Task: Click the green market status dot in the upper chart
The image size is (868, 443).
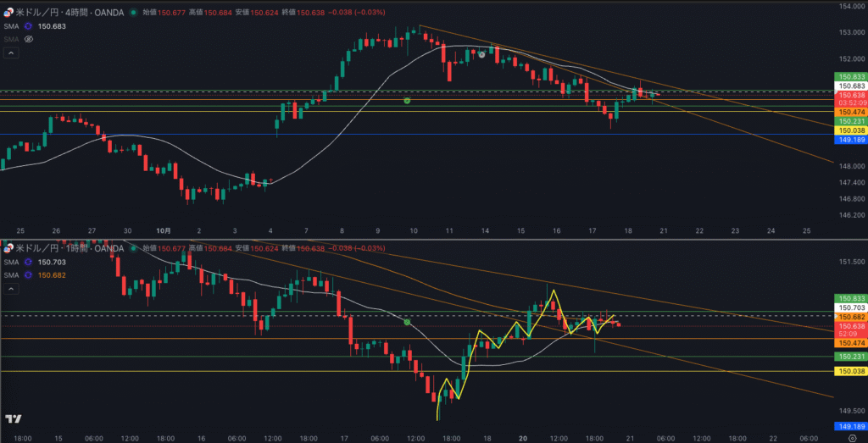Action: click(x=135, y=13)
